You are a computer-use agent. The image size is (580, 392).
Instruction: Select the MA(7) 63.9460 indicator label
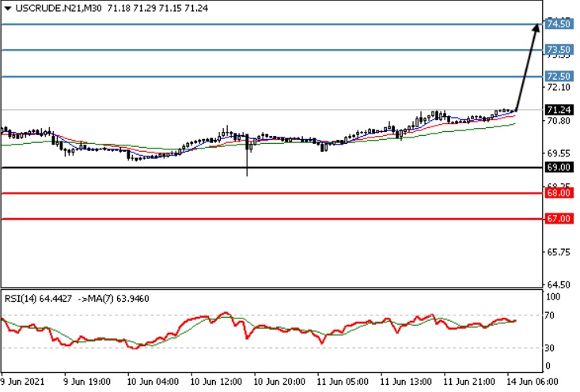click(x=118, y=299)
